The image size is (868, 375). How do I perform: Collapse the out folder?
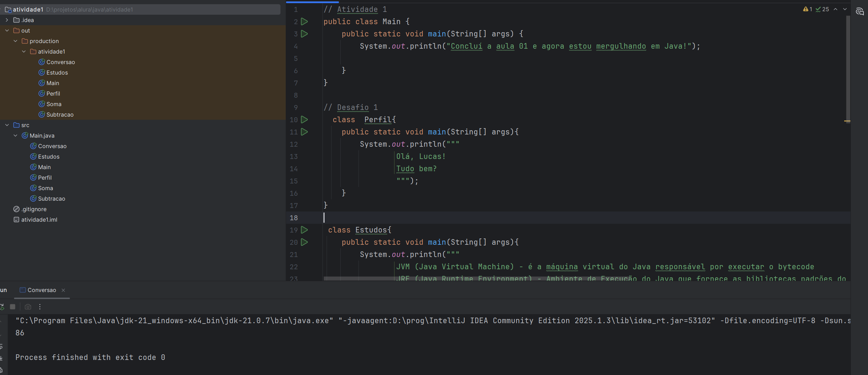pos(7,31)
